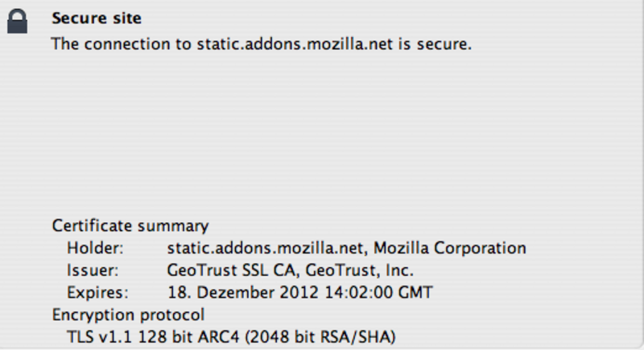Click GeoTrust, Inc. in the issuer row
This screenshot has height=350, width=644.
(359, 270)
